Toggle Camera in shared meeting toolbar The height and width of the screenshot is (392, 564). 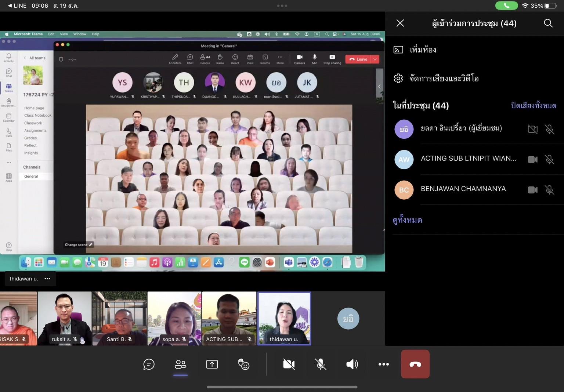point(300,59)
